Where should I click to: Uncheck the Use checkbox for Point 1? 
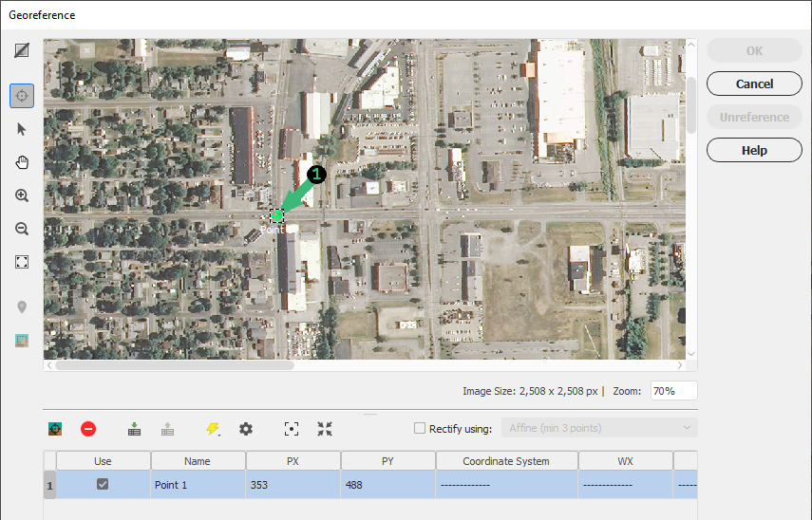tap(103, 484)
